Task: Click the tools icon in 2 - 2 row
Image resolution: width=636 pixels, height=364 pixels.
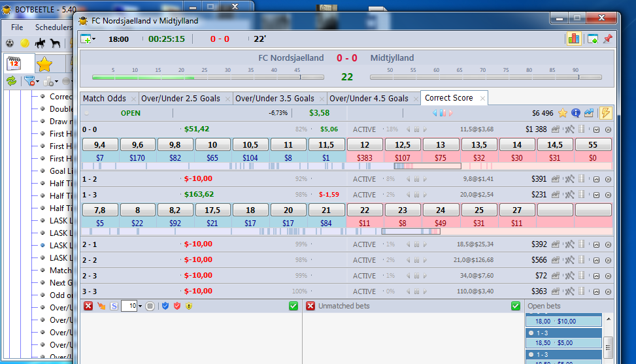Action: [569, 260]
